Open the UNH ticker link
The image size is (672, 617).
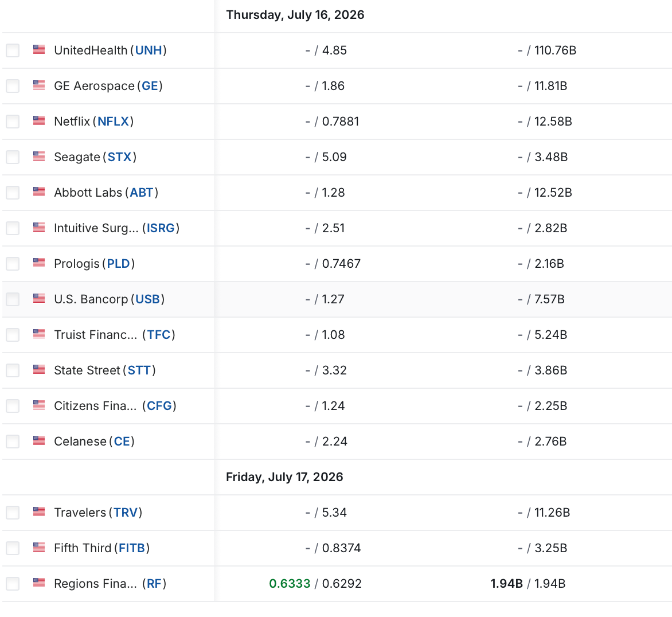click(x=149, y=50)
